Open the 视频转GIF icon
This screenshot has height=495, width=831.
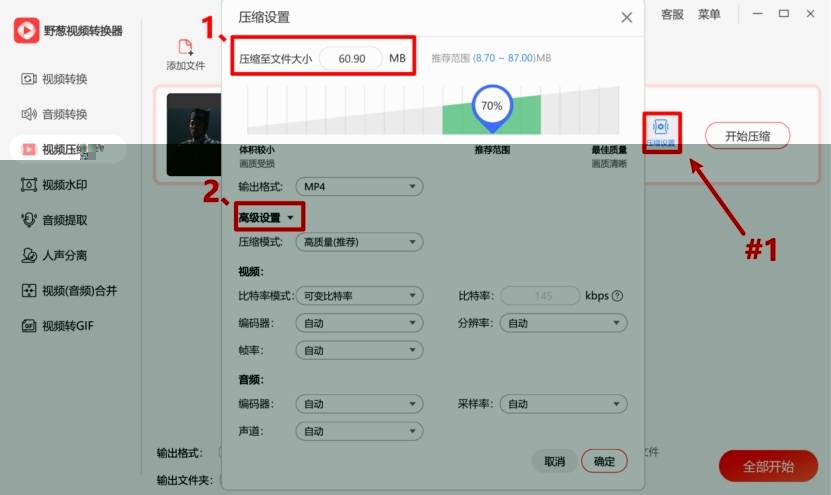coord(28,326)
